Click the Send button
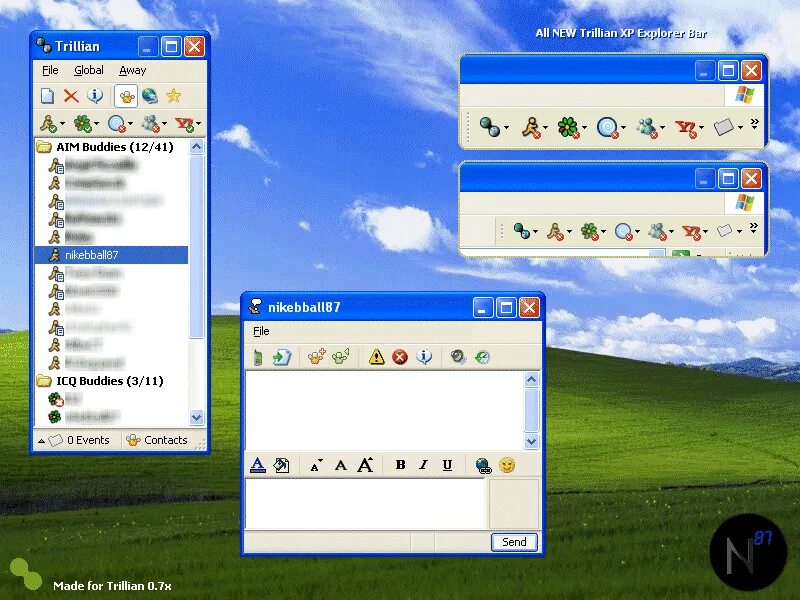 pyautogui.click(x=514, y=542)
